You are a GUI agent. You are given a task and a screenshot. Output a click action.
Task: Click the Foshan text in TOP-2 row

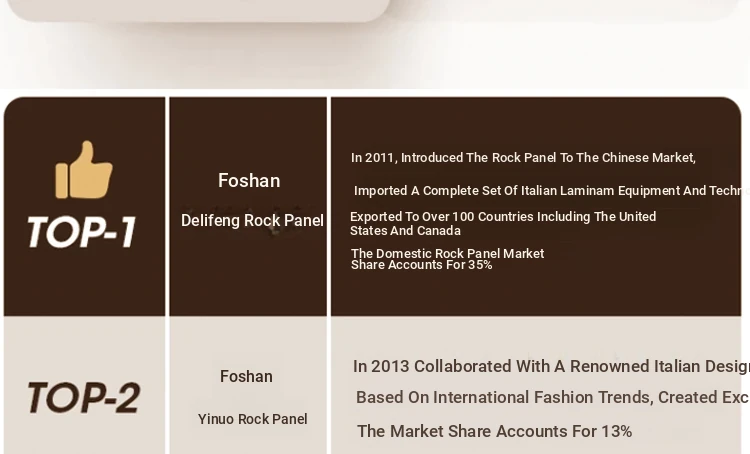pyautogui.click(x=246, y=376)
